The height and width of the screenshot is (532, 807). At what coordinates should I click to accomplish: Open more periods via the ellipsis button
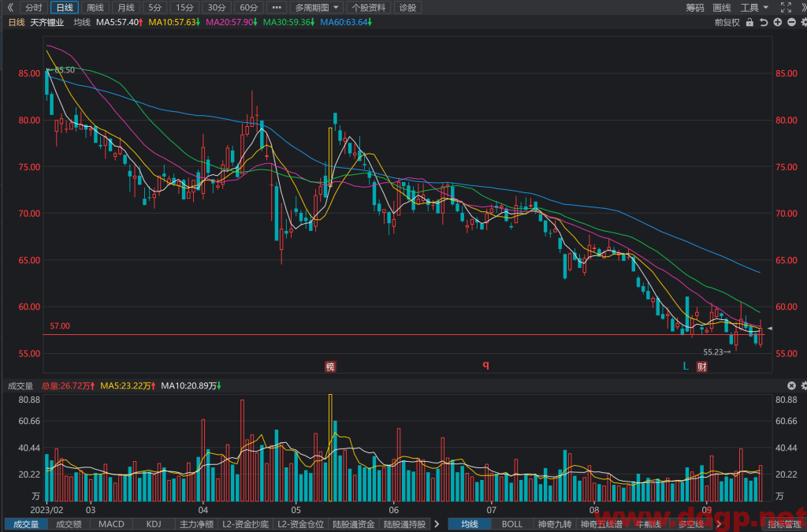[277, 7]
